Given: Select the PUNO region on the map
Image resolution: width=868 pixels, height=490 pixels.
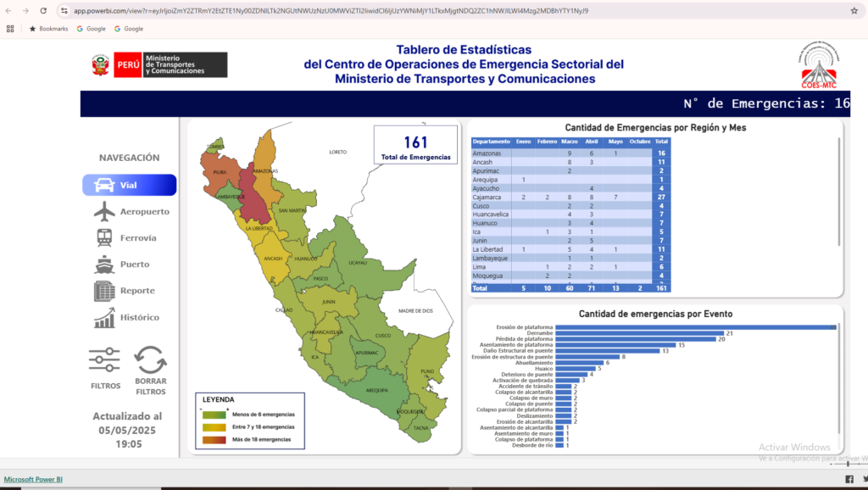Looking at the screenshot, I should point(427,371).
